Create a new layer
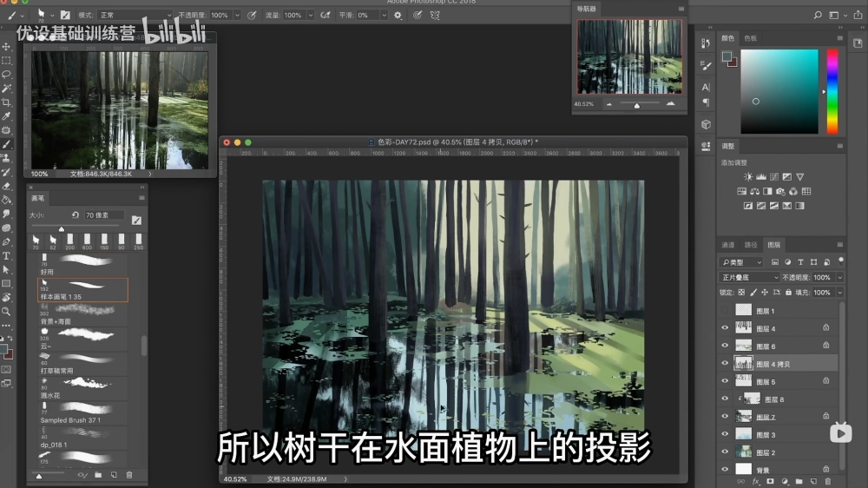The height and width of the screenshot is (488, 868). pos(813,481)
